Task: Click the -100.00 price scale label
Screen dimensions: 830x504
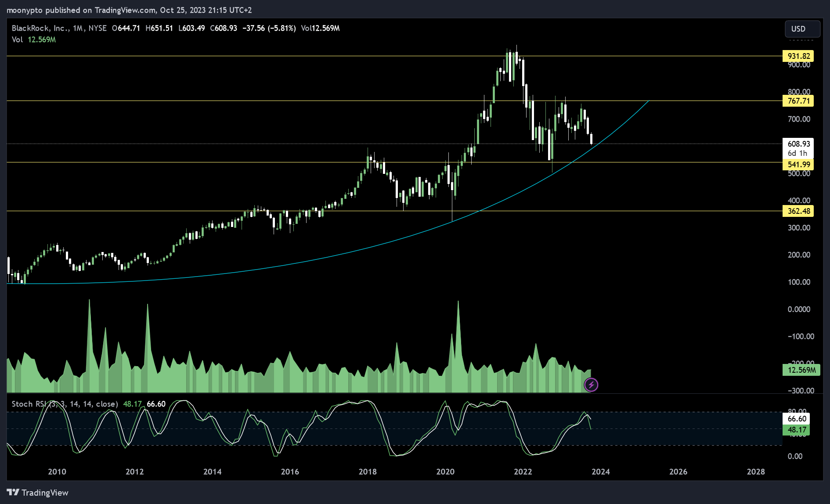Action: [801, 337]
